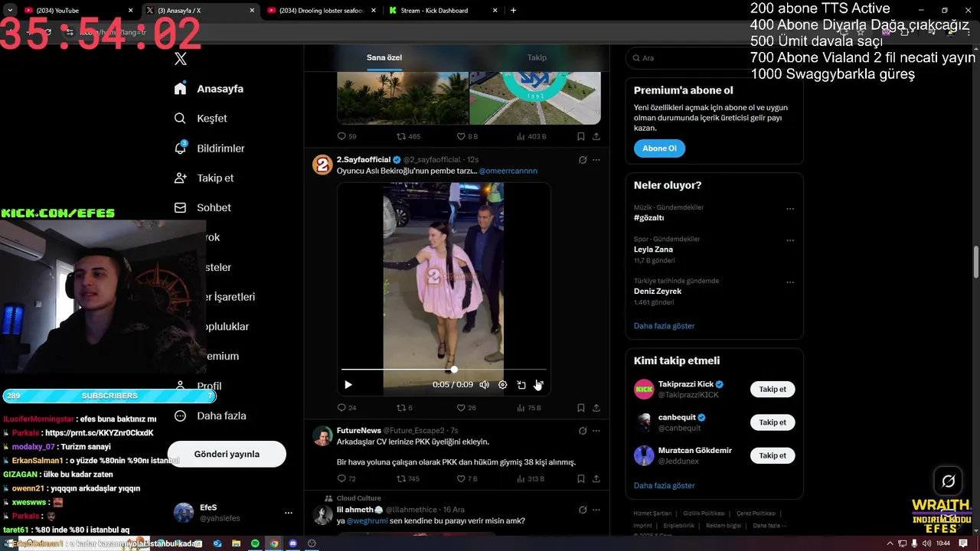The height and width of the screenshot is (551, 980).
Task: Switch to Takip timeline tab
Action: pyautogui.click(x=537, y=57)
